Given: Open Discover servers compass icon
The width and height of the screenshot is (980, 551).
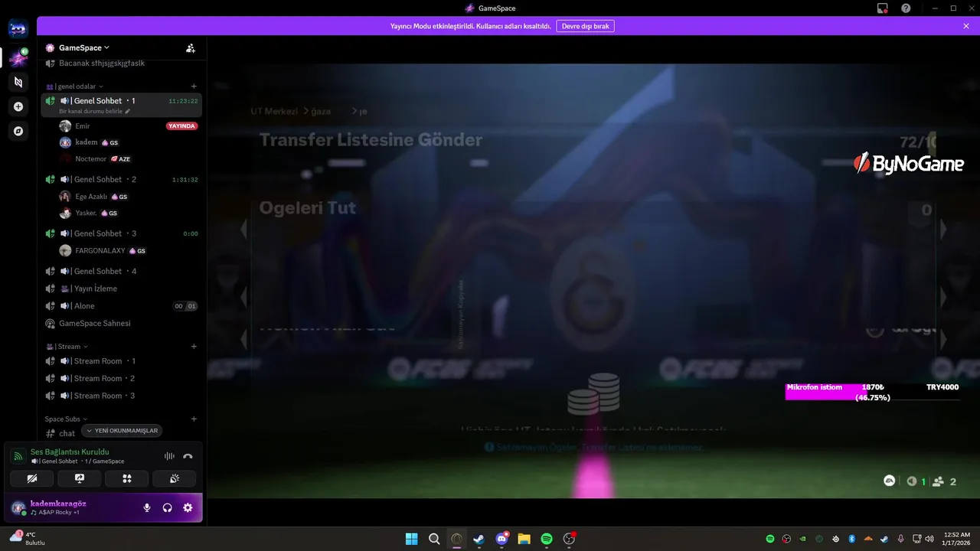Looking at the screenshot, I should [x=18, y=131].
